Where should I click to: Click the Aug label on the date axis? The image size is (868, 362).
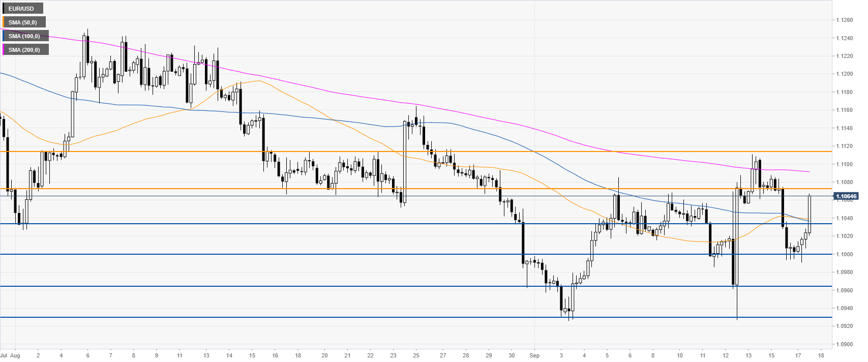coord(15,355)
